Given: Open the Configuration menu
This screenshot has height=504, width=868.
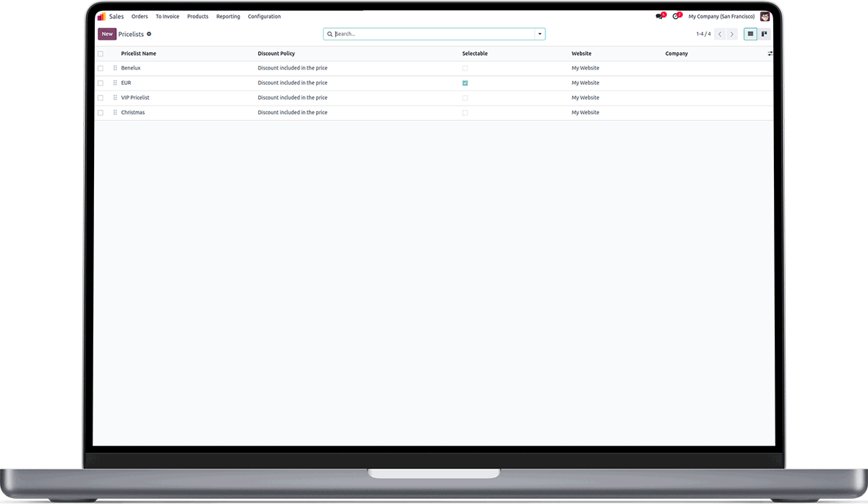Looking at the screenshot, I should coord(264,16).
